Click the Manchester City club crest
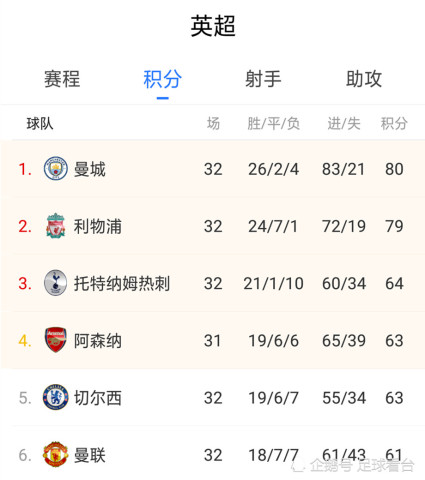425x480 pixels. [x=56, y=168]
